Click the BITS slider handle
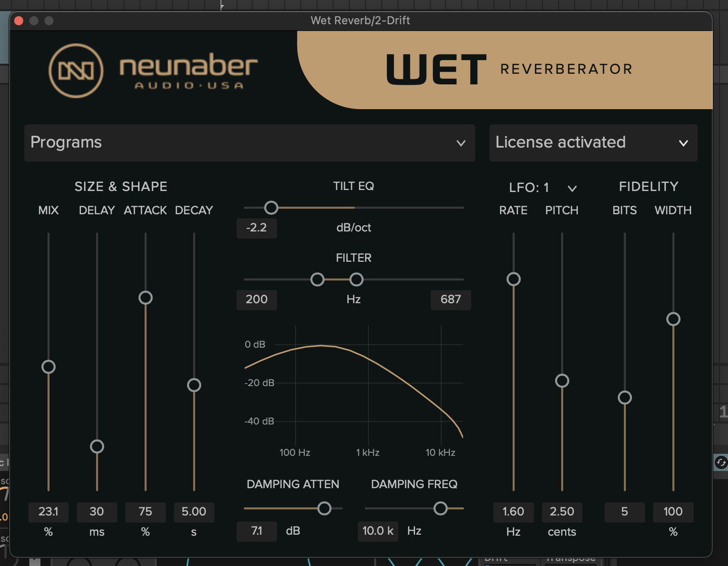 click(x=625, y=398)
